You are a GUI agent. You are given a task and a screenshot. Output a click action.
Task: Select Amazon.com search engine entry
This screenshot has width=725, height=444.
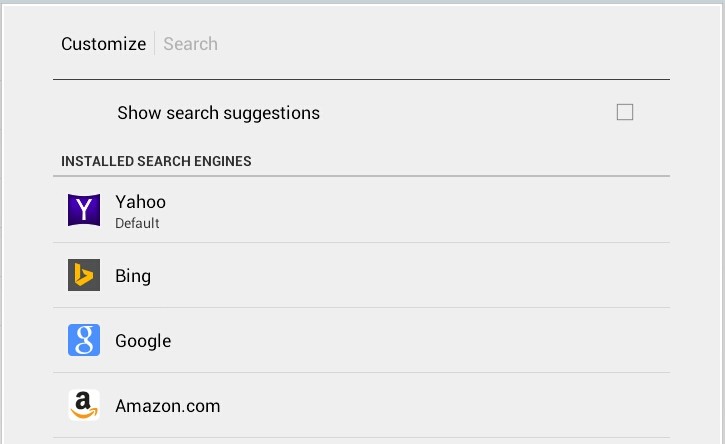click(x=167, y=406)
